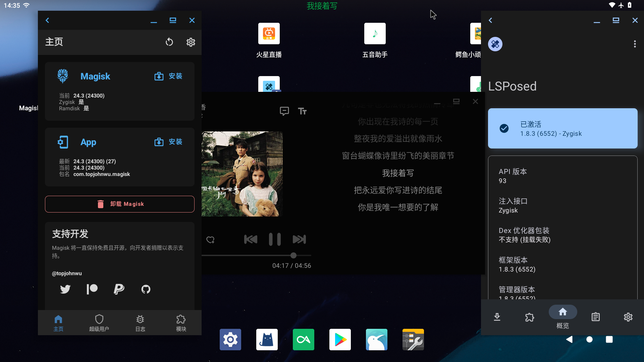
Task: Toggle lyrics font size in music player
Action: coord(302,111)
